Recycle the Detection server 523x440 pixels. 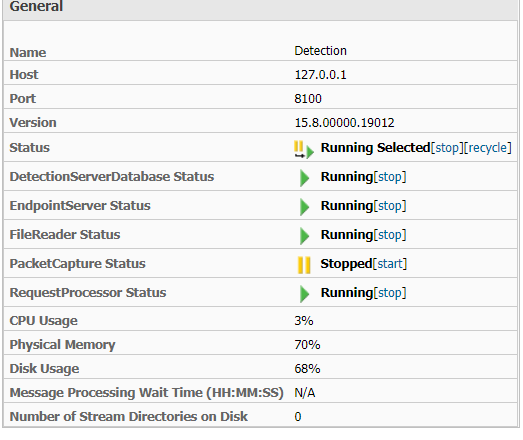point(488,148)
